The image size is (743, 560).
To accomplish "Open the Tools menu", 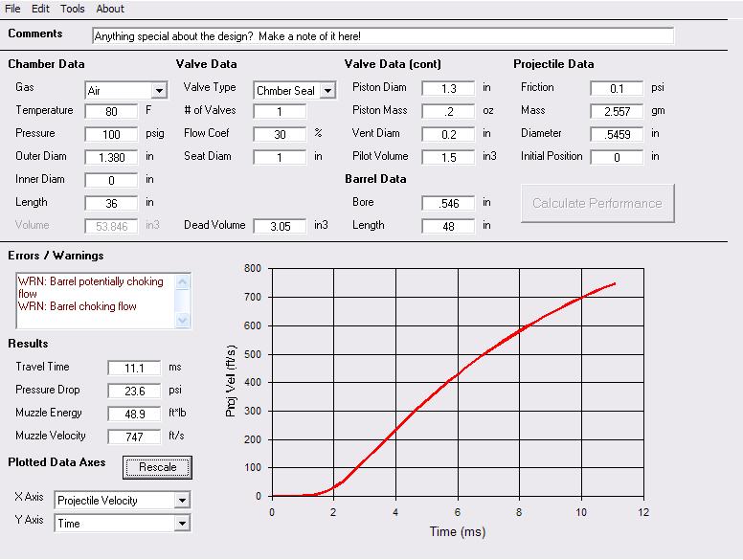I will 73,9.
